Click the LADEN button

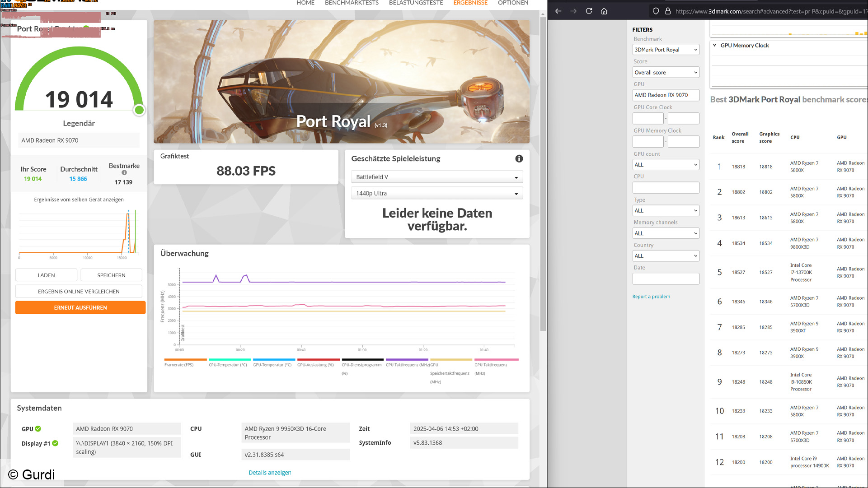click(46, 275)
